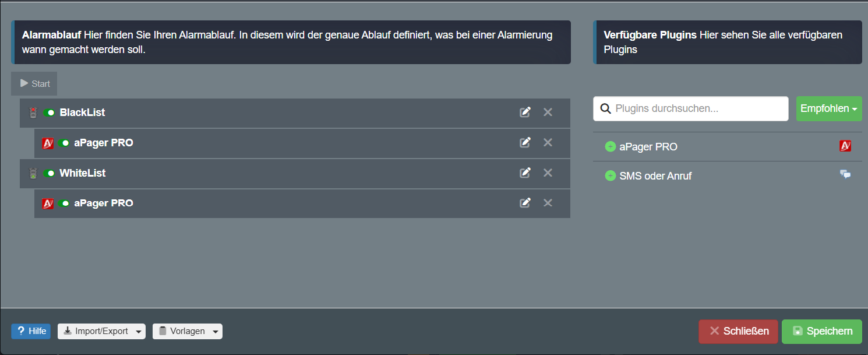Expand the Vorlagen dropdown menu

[x=187, y=331]
